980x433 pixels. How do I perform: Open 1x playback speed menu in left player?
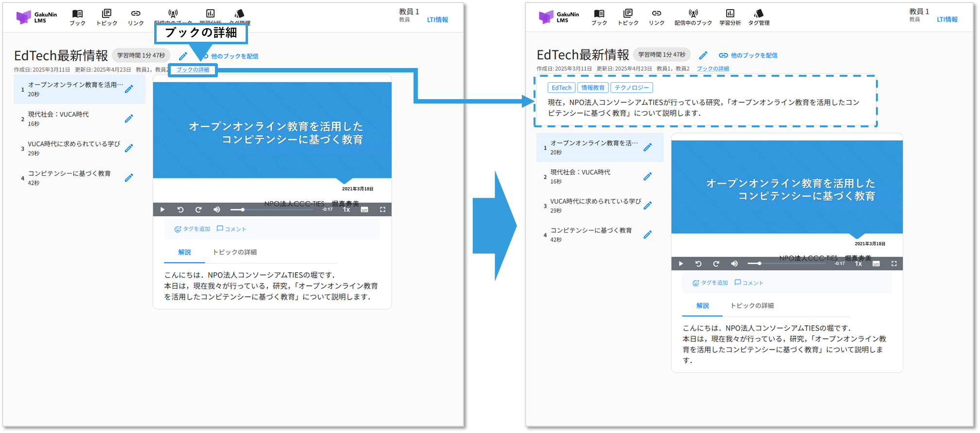point(346,209)
